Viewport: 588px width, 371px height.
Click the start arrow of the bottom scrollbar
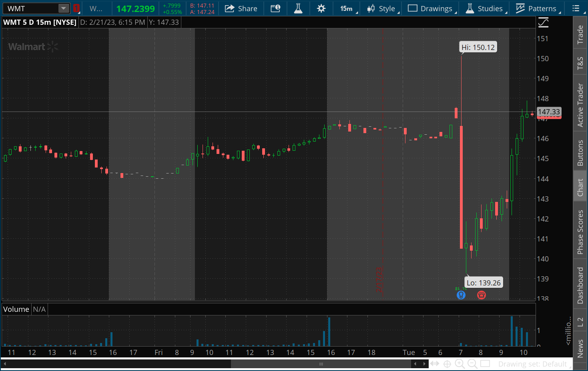(x=5, y=364)
